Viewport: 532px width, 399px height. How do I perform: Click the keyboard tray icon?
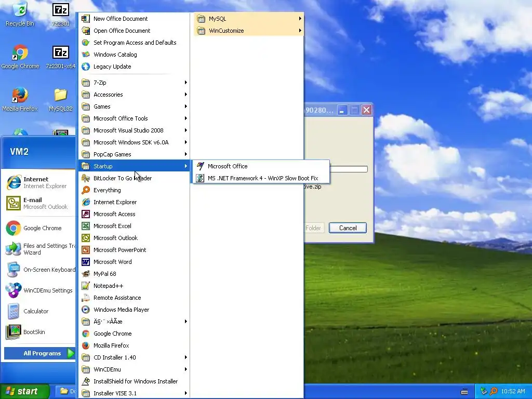tap(464, 392)
